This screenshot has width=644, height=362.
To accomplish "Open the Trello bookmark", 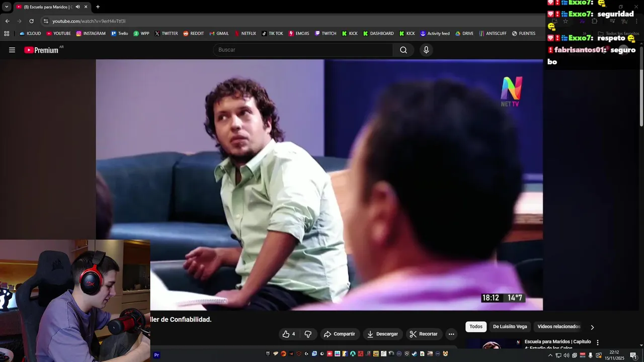I will pos(120,34).
